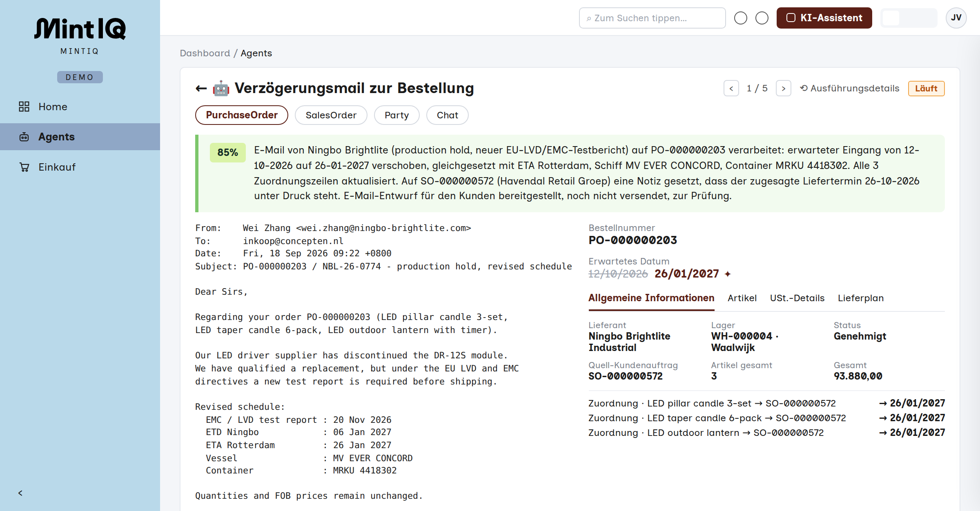Screen dimensions: 980x511
Task: Click the total 93.880,00
Action: [x=858, y=376]
